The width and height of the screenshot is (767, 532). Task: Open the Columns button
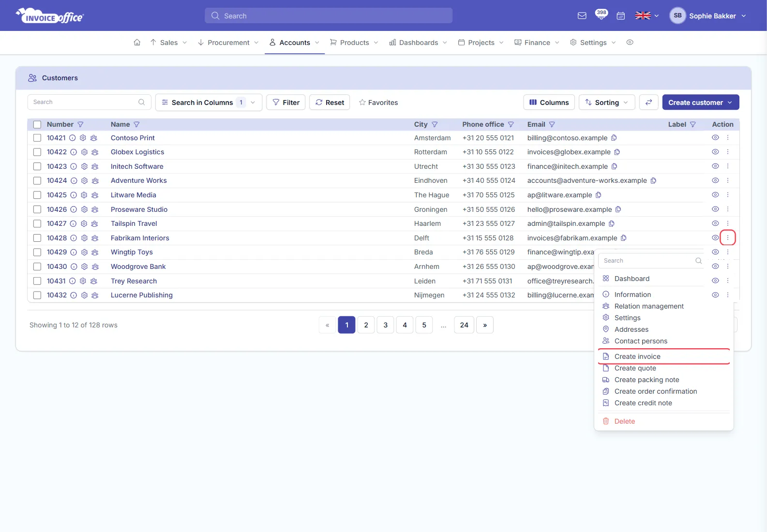549,102
